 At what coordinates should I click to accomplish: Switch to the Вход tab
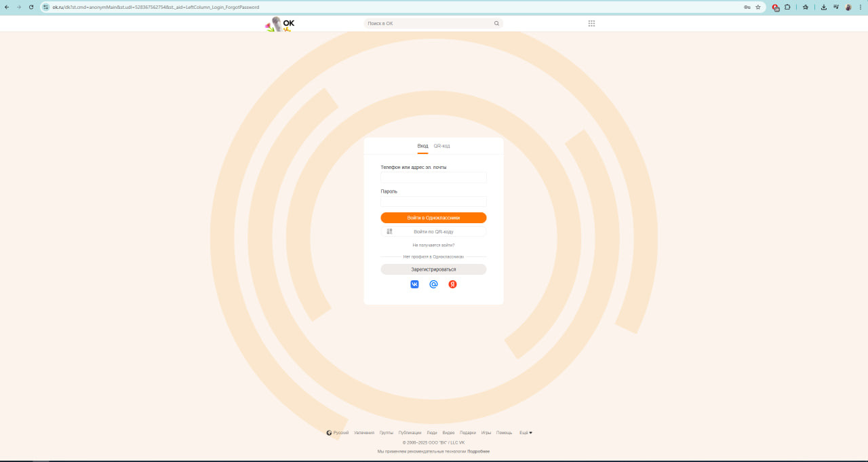point(422,146)
